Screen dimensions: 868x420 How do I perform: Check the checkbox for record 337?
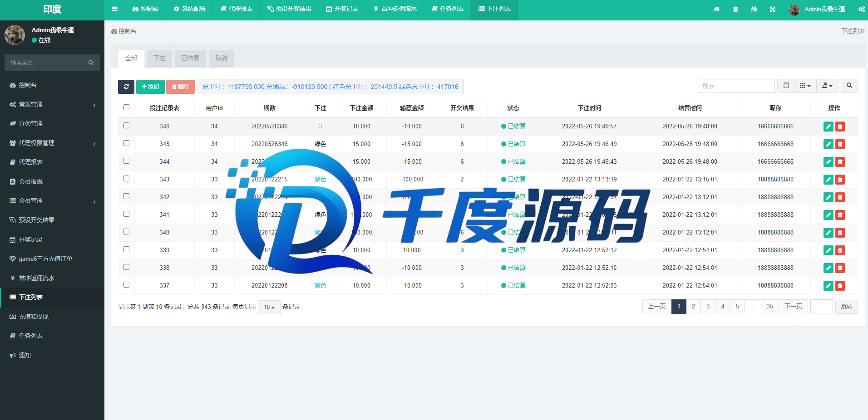coord(126,285)
